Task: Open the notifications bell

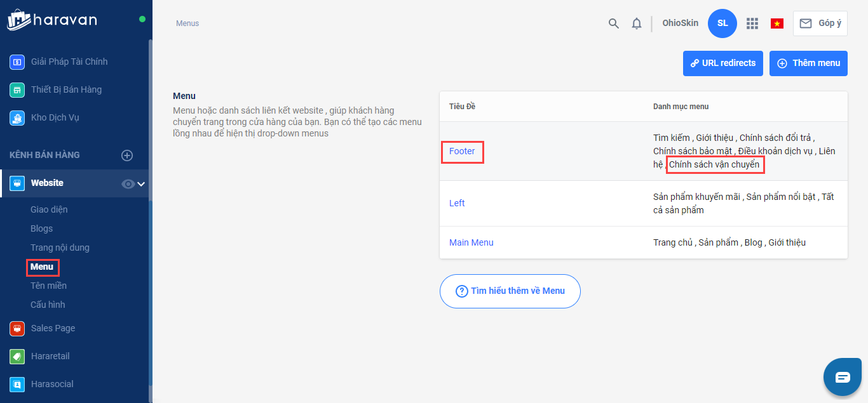Action: pyautogui.click(x=636, y=23)
